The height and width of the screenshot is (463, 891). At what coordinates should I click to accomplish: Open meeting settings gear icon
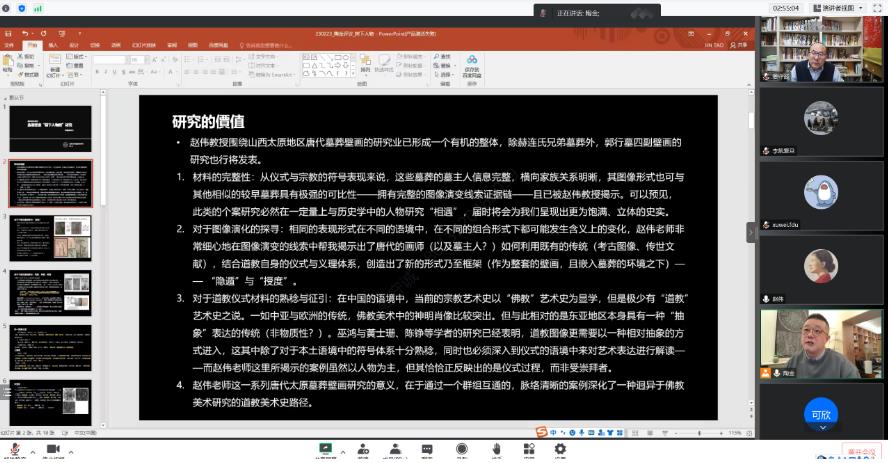(x=560, y=449)
